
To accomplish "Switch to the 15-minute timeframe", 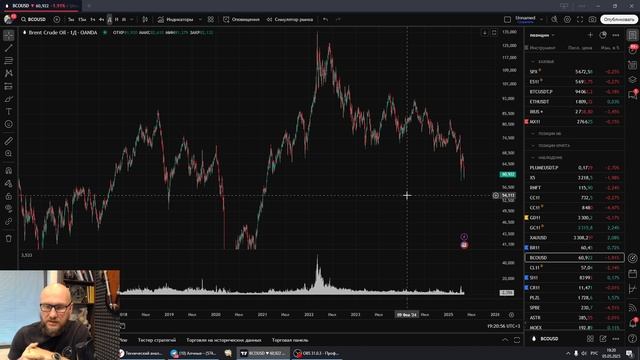I will tap(82, 19).
